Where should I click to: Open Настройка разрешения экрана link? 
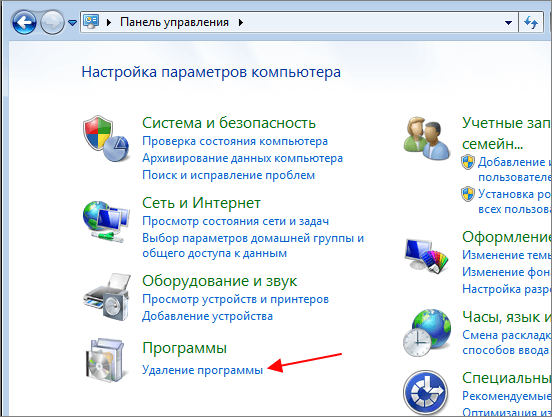click(x=507, y=289)
